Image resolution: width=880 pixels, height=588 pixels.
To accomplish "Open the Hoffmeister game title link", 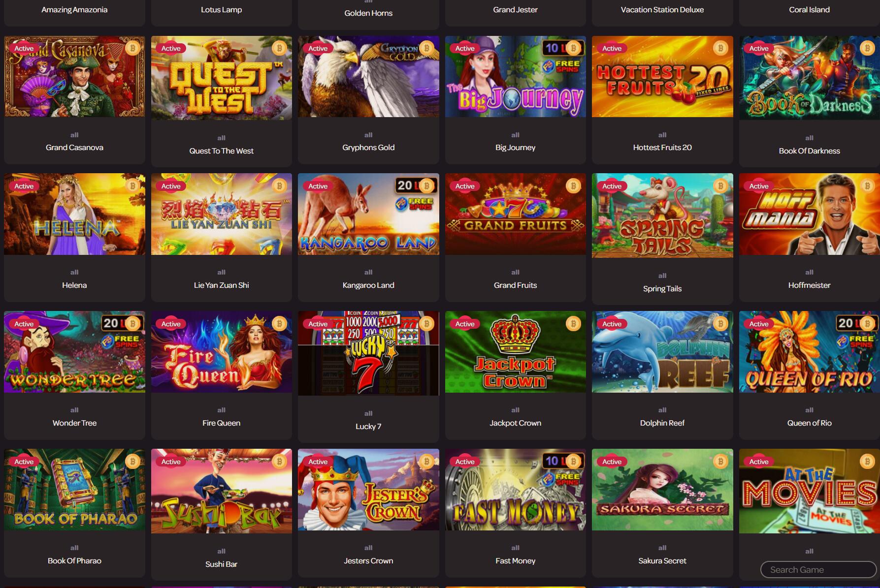I will tap(809, 285).
